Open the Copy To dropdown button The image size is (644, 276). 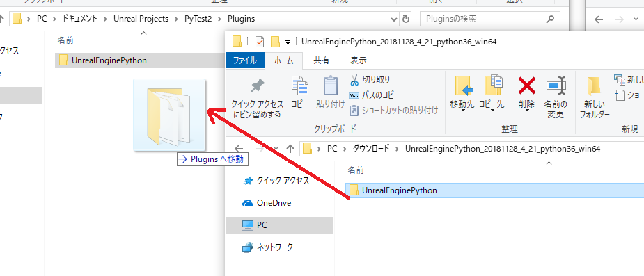click(x=492, y=95)
